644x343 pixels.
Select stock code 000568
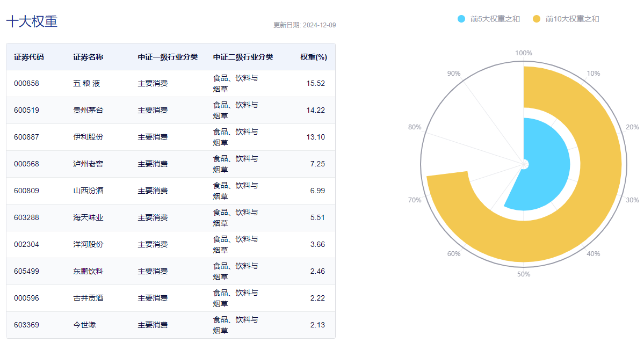coord(27,164)
